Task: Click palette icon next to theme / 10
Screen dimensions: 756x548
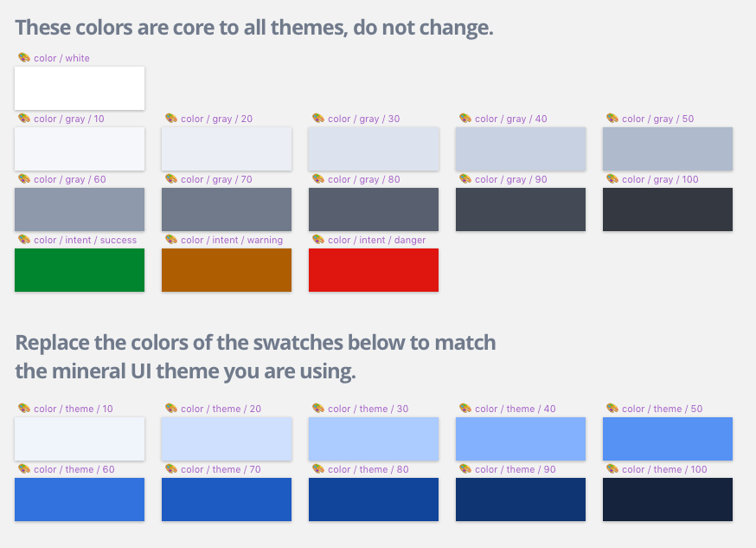Action: click(x=24, y=408)
